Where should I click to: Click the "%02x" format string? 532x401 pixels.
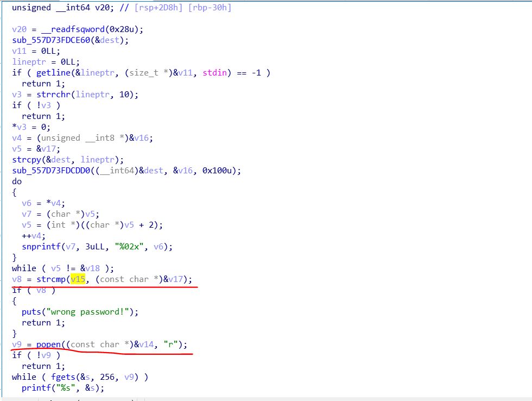[129, 247]
